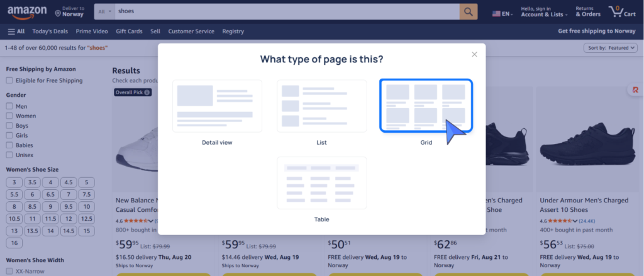Viewport: 644px width, 276px height.
Task: Open Gift Cards
Action: tap(129, 31)
